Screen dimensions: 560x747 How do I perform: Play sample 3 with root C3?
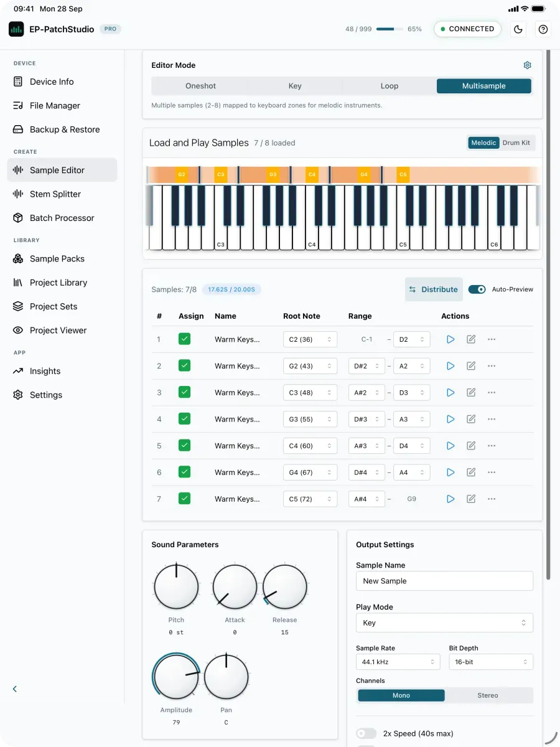tap(450, 393)
